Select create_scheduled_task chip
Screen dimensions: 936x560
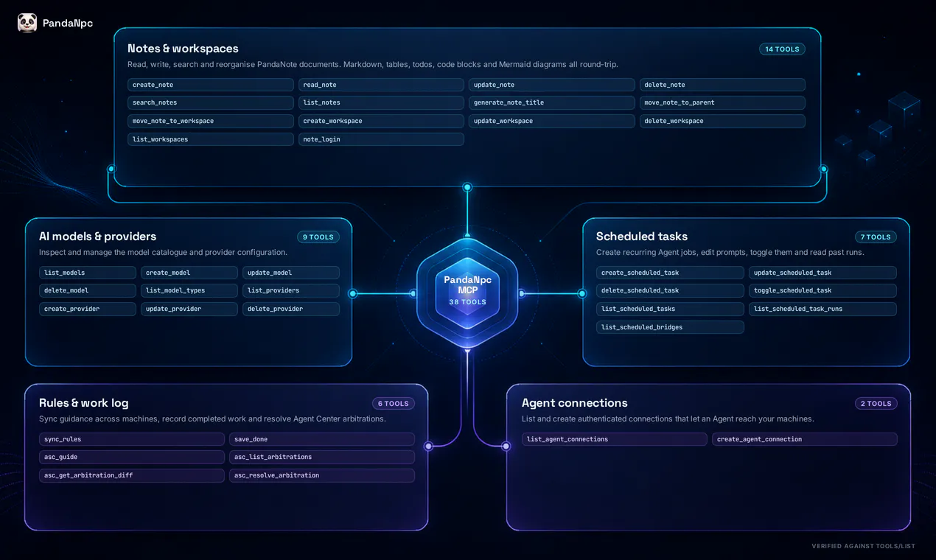[670, 273]
